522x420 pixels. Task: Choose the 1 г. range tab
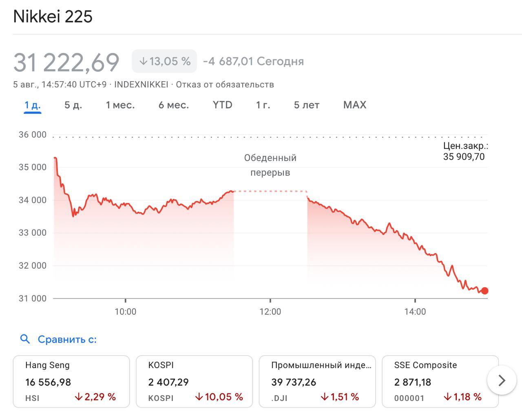coord(263,105)
